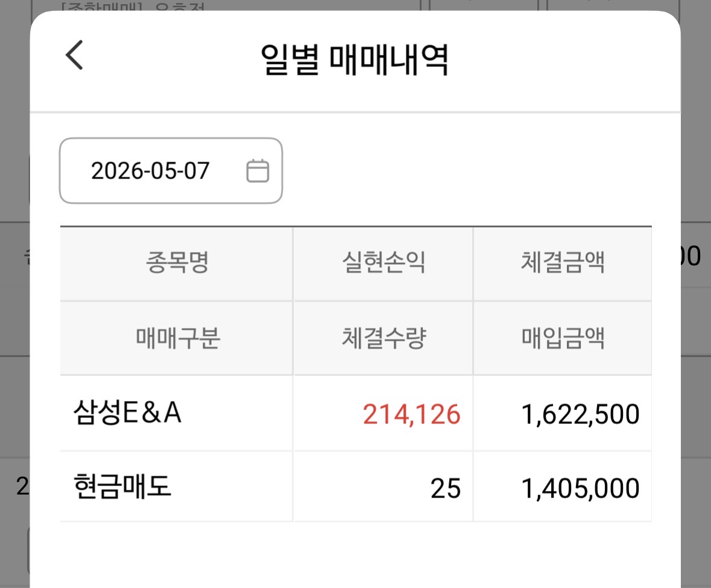Click the 체결금액 column header

coord(563,262)
